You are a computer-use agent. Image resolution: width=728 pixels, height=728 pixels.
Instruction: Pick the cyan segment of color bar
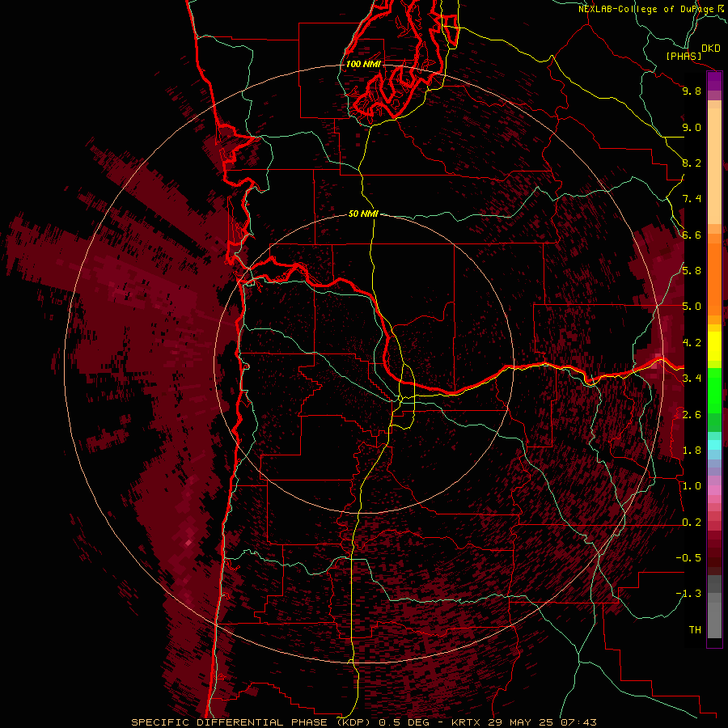tap(714, 445)
